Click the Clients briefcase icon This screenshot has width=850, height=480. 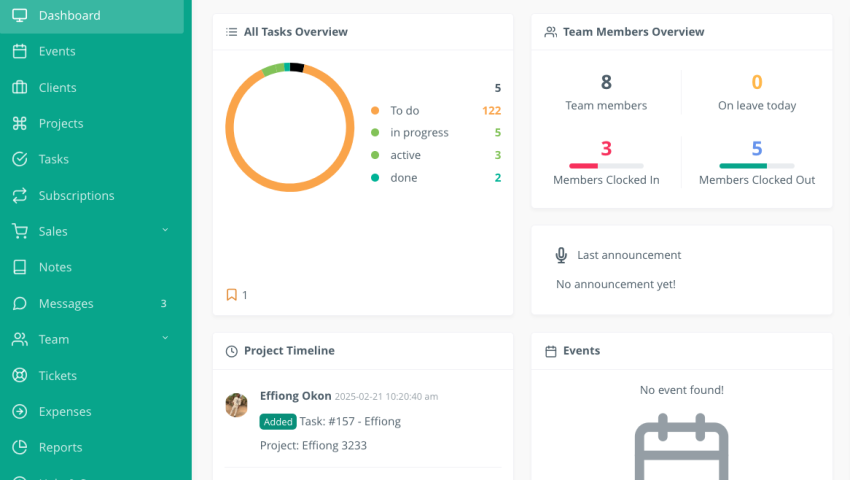pos(19,88)
